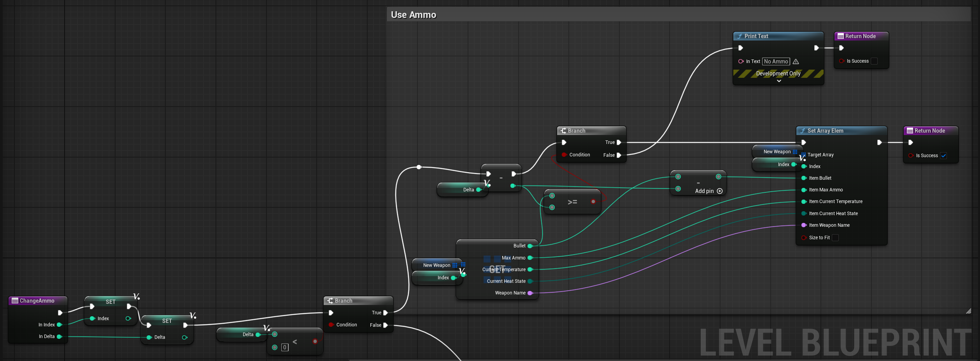Select the Use Ammo comment header
This screenshot has width=980, height=361.
(x=679, y=15)
